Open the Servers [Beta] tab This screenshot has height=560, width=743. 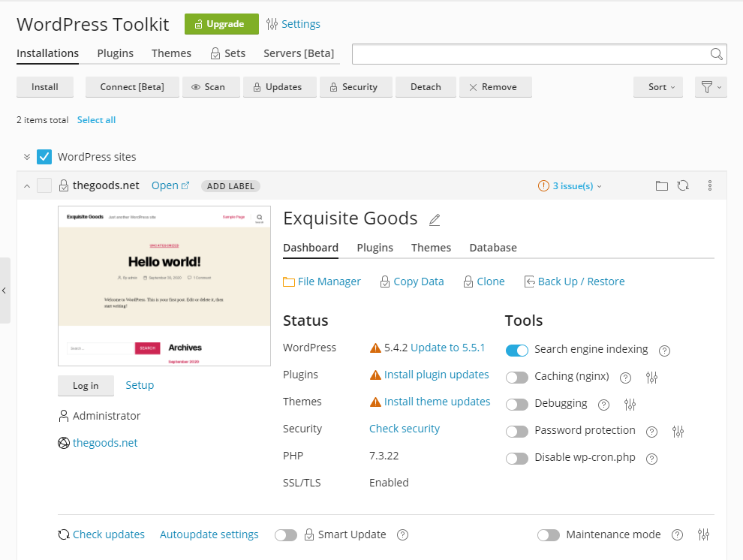pos(299,53)
